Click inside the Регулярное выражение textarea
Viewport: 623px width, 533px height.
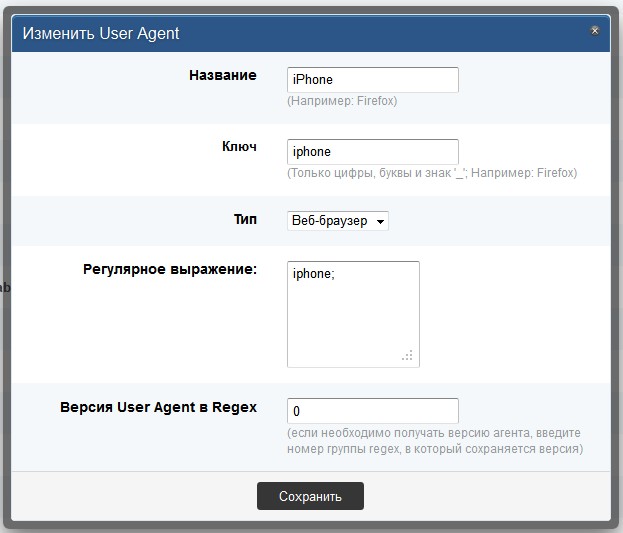tap(353, 314)
